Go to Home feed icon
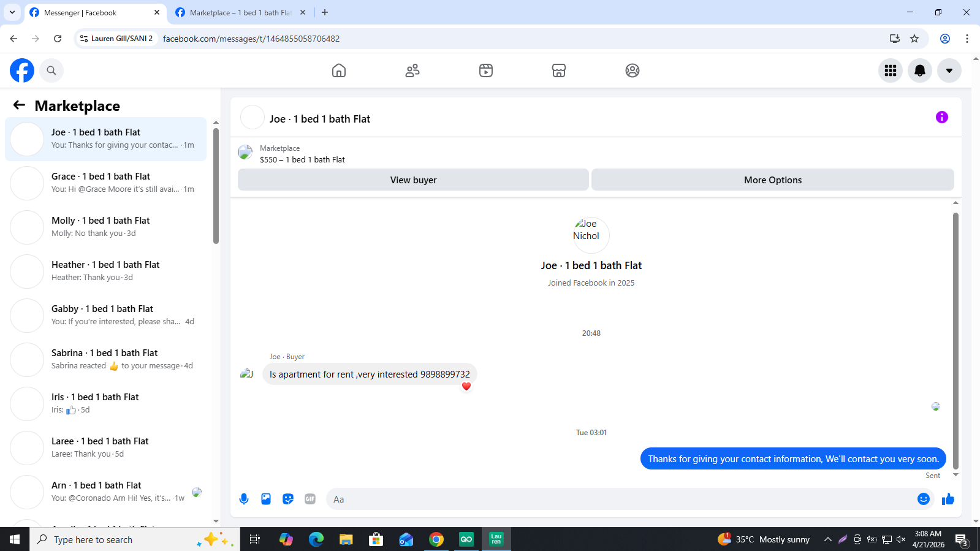The height and width of the screenshot is (551, 980). pos(339,70)
